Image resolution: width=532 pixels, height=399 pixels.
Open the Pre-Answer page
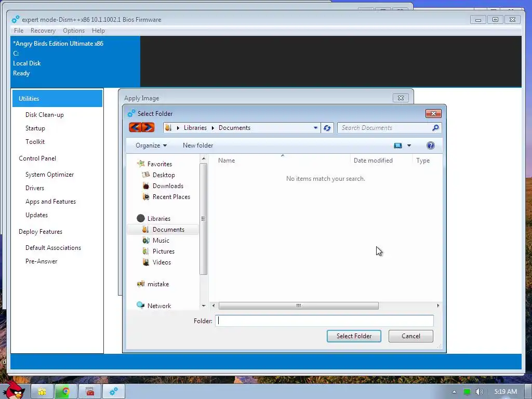42,261
